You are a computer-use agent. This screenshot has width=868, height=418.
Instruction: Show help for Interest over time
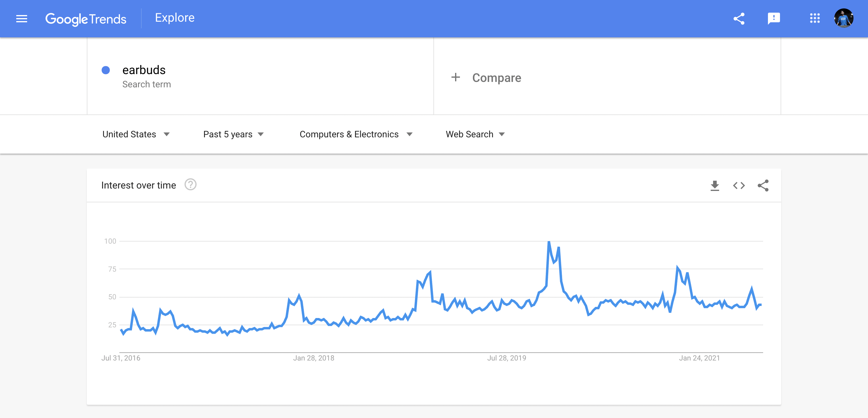pyautogui.click(x=190, y=185)
